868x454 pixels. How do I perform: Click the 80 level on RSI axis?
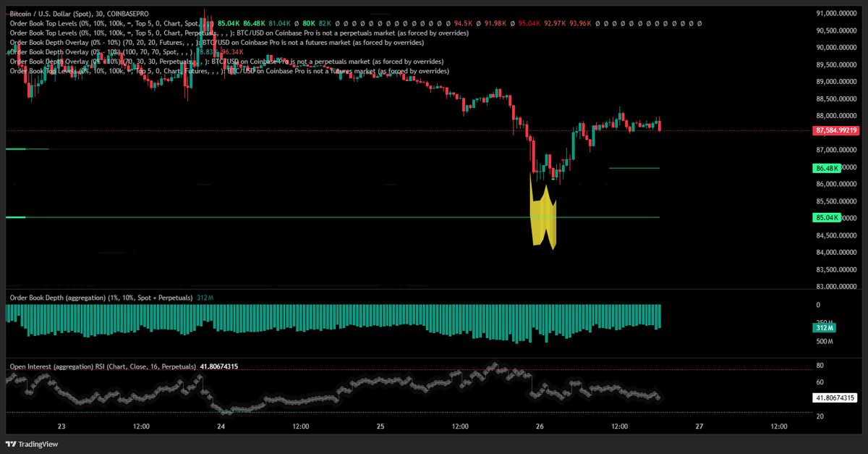tap(820, 365)
